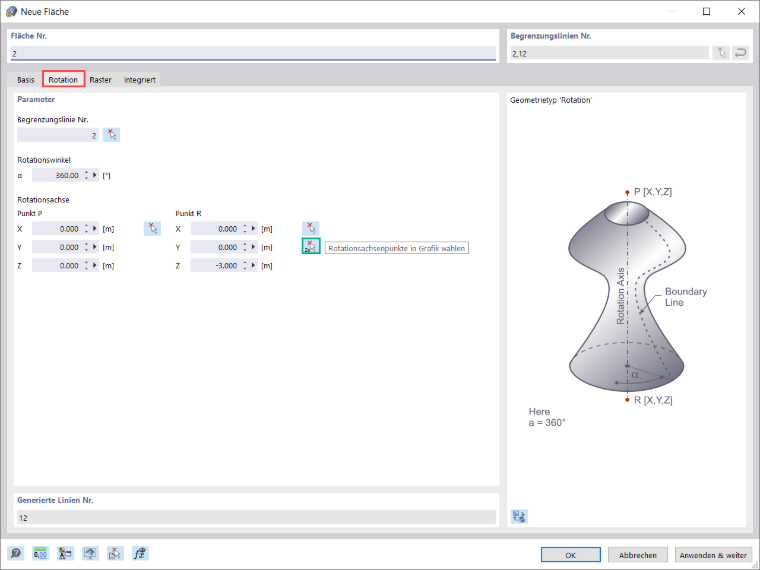
Task: Switch to the Basis tab
Action: [x=26, y=79]
